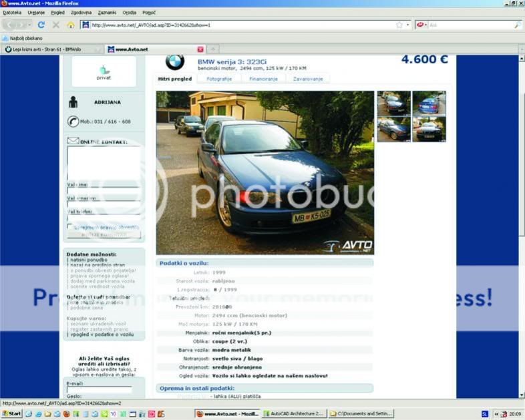
Task: Click the URL address bar text
Action: (151, 25)
